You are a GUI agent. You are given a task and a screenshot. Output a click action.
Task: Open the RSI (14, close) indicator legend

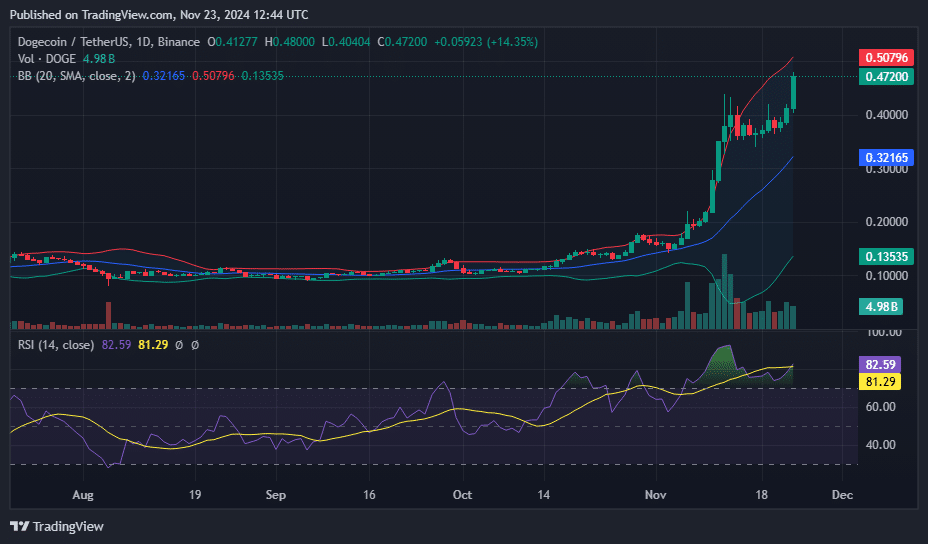(x=56, y=345)
